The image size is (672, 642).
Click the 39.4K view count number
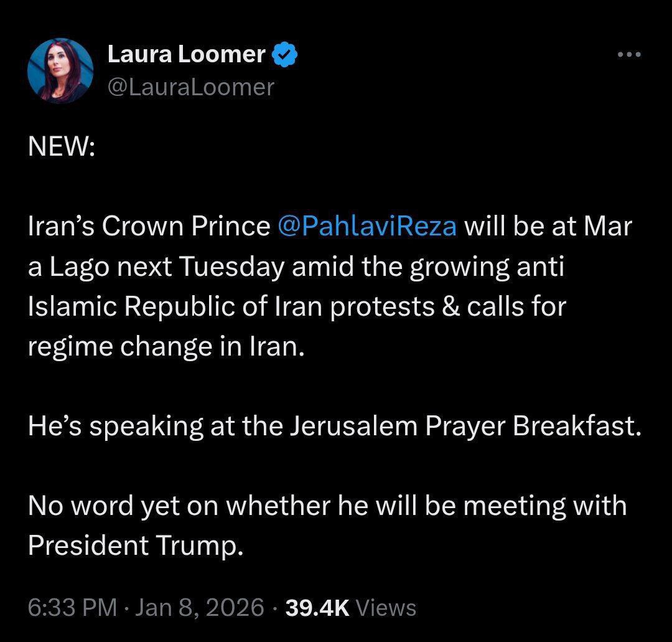pyautogui.click(x=317, y=607)
